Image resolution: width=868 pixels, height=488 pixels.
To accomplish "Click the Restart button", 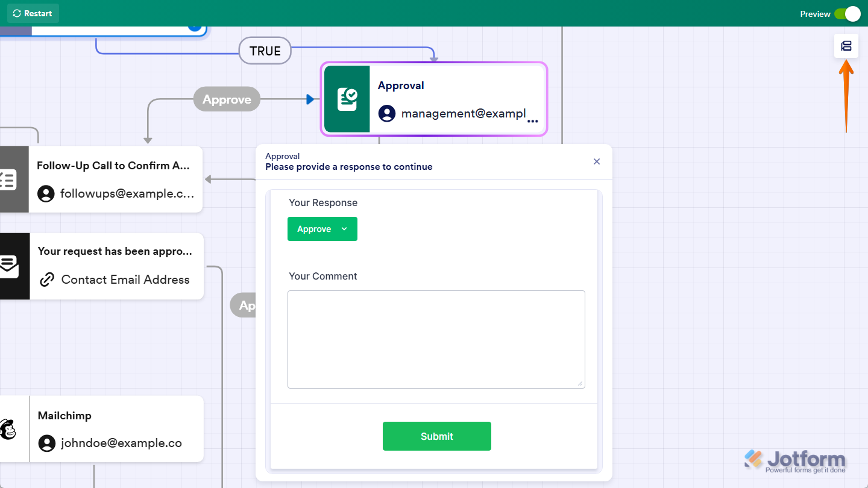I will click(33, 13).
